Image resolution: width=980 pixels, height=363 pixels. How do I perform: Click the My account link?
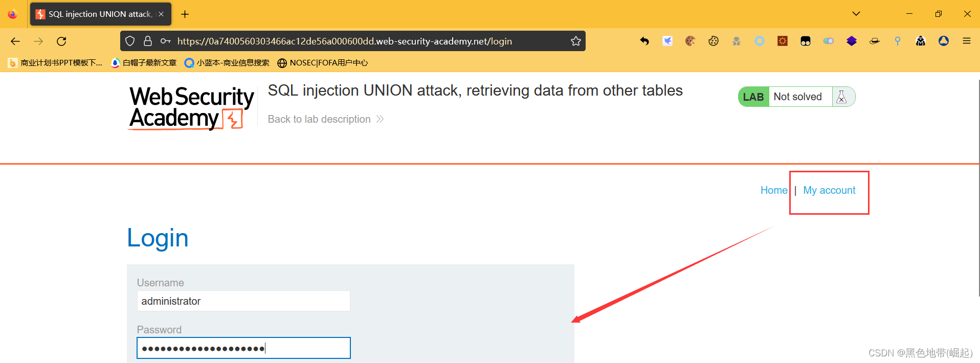[x=829, y=190]
